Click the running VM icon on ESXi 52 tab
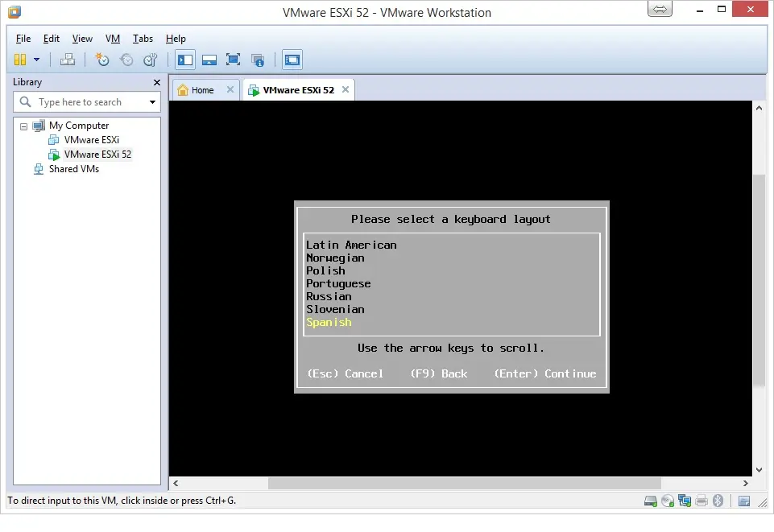The width and height of the screenshot is (774, 532). (x=254, y=90)
